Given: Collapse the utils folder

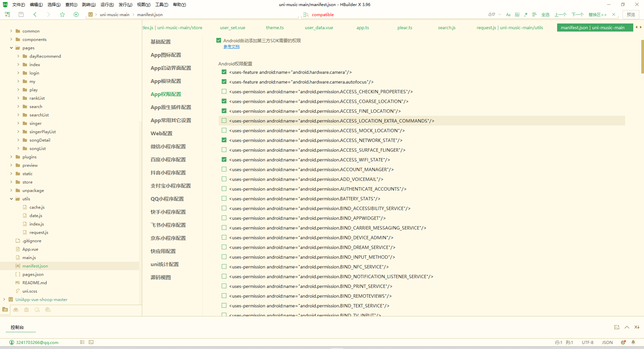Looking at the screenshot, I should tap(11, 199).
